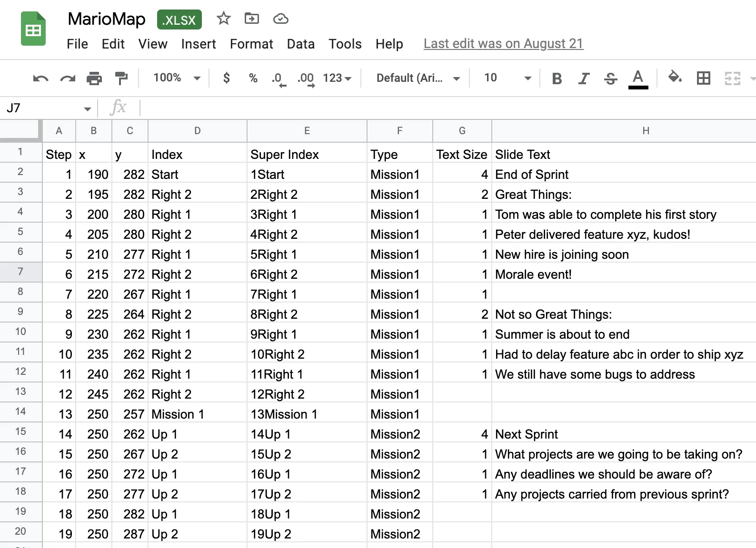756x548 pixels.
Task: Print the spreadsheet
Action: point(94,78)
